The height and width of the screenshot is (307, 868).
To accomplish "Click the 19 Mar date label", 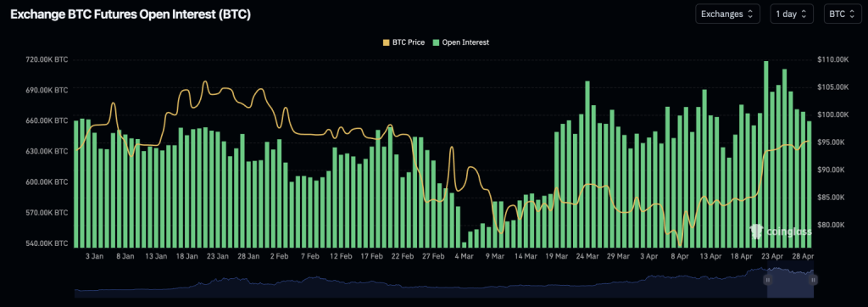I will tap(557, 257).
